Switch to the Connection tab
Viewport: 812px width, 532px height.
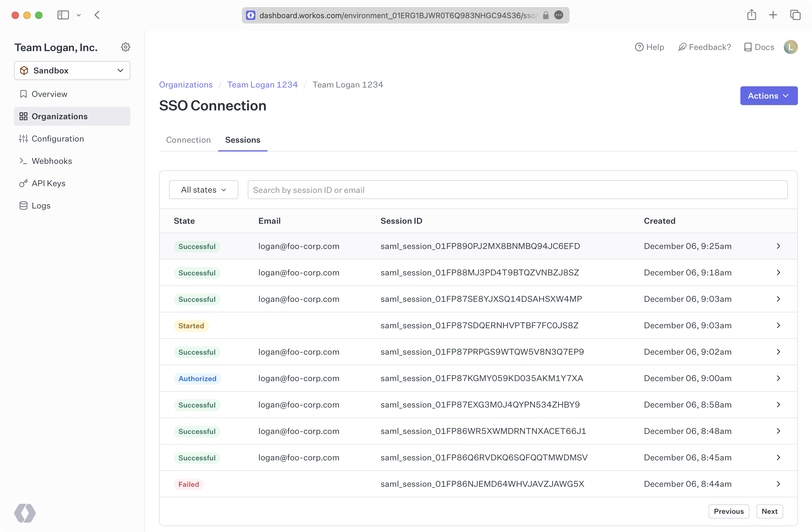188,140
